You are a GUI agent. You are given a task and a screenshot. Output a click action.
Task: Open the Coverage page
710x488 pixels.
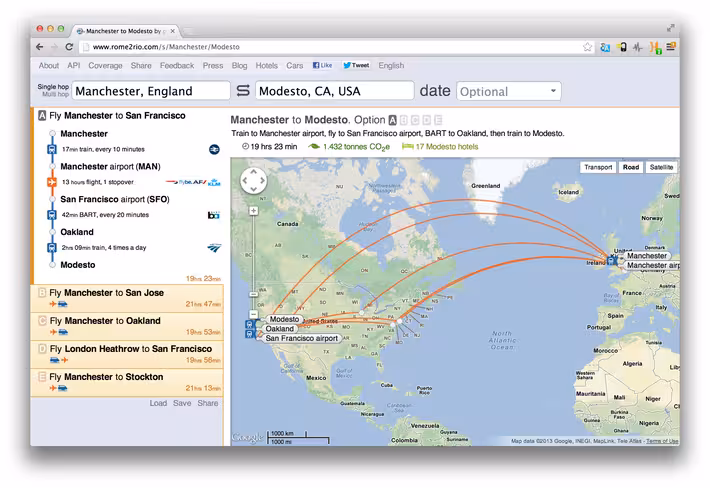[105, 65]
